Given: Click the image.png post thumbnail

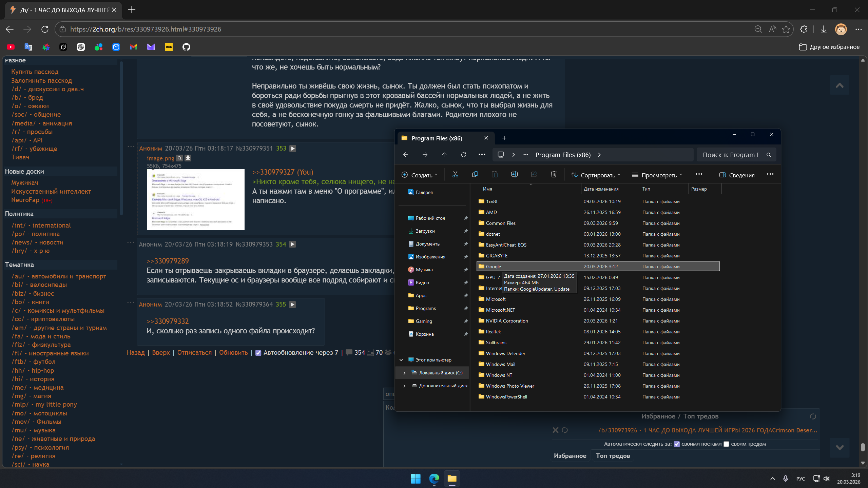Looking at the screenshot, I should coord(196,199).
